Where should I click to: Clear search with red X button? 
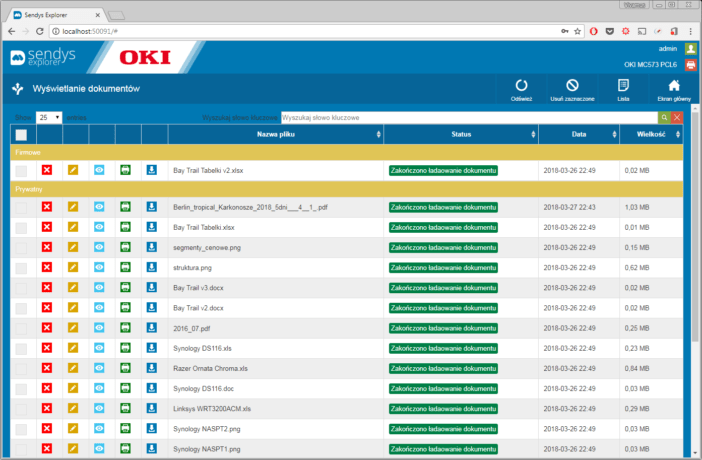(677, 117)
